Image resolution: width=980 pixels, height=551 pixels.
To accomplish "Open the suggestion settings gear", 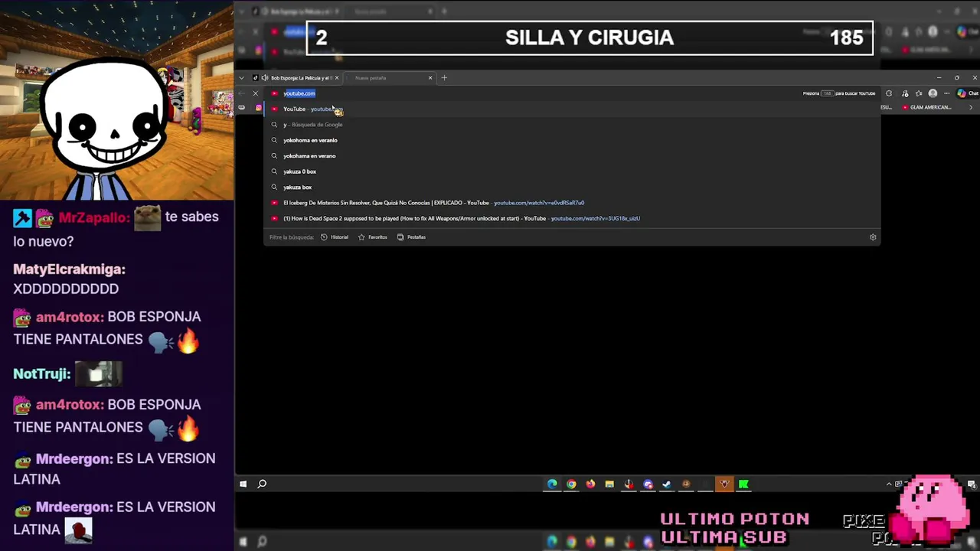I will (x=873, y=237).
